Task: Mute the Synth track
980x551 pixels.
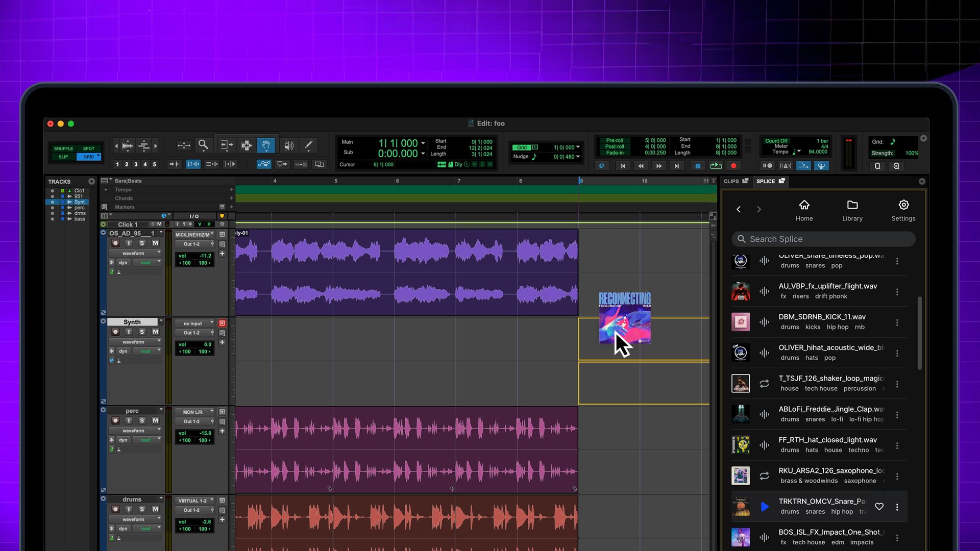Action: click(x=155, y=332)
